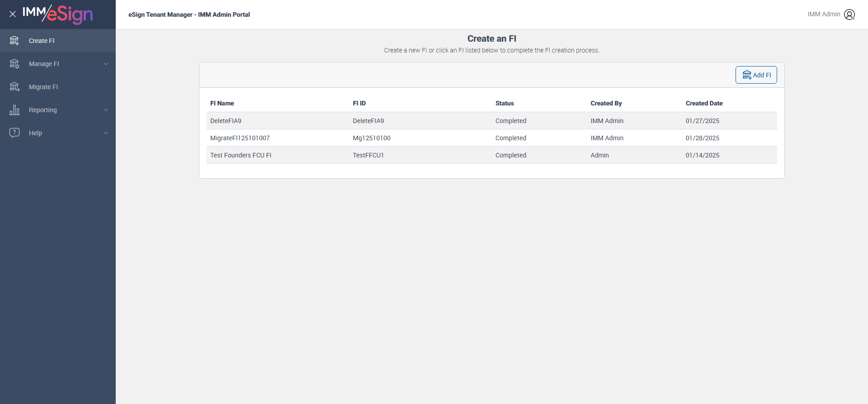Click the Created Date column header
This screenshot has height=404, width=868.
coord(704,103)
